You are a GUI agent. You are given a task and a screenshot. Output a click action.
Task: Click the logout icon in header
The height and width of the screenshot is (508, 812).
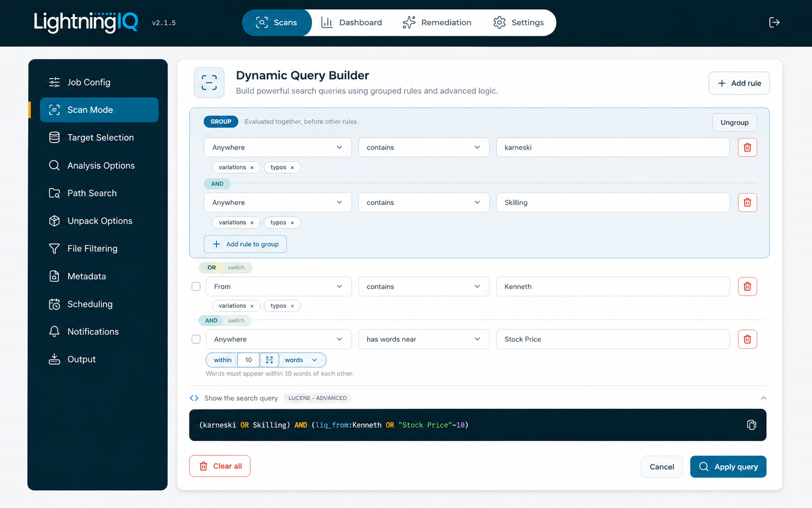tap(774, 22)
